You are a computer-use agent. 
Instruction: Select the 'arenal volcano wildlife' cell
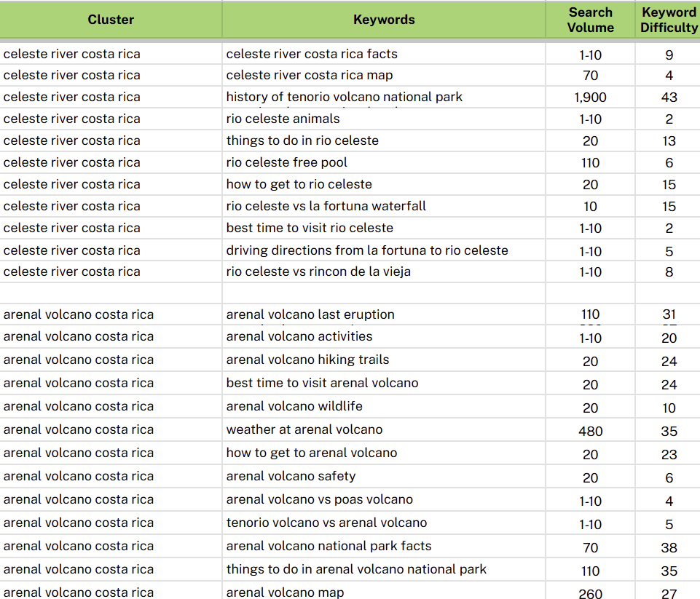pyautogui.click(x=384, y=406)
